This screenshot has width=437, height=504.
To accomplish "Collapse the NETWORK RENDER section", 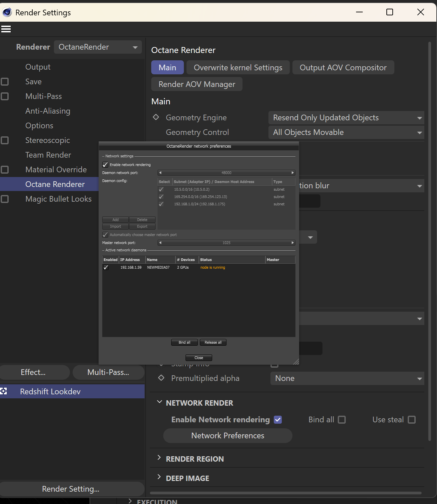I will [x=160, y=402].
